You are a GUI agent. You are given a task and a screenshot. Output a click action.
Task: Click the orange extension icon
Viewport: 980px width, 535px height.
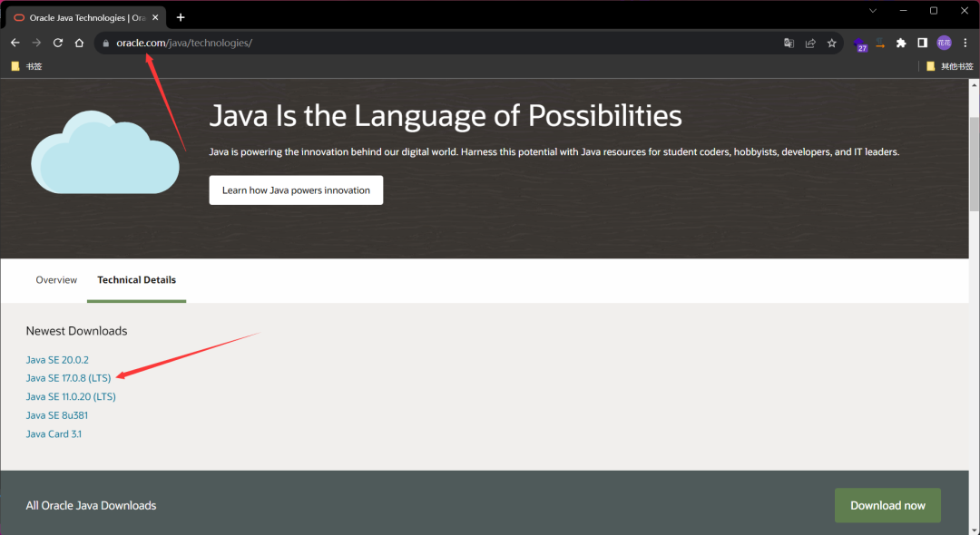point(880,44)
